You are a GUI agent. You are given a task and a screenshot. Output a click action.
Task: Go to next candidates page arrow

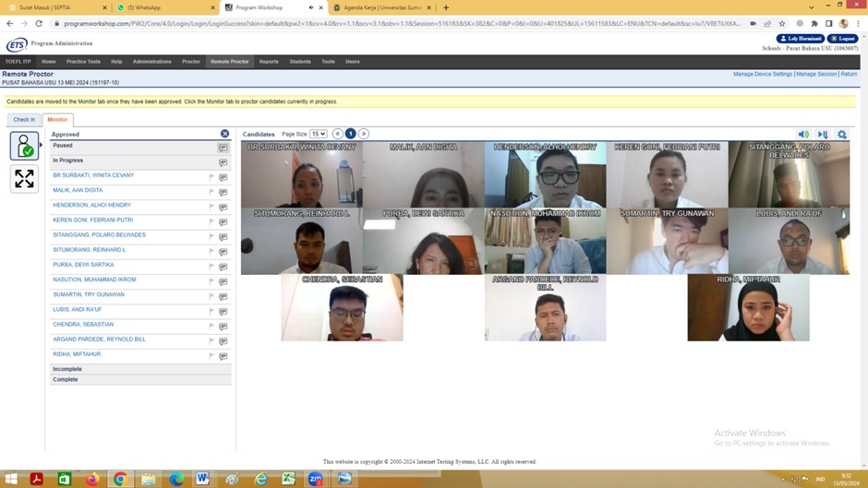click(364, 134)
